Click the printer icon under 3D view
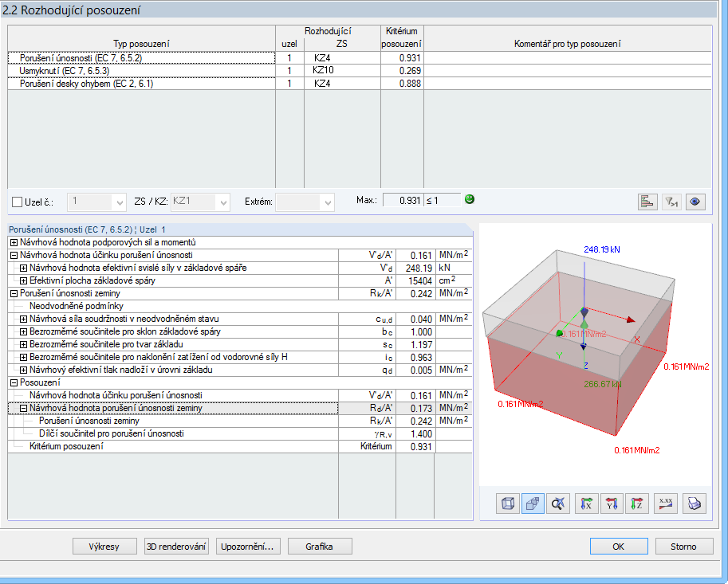728x584 pixels. point(694,504)
